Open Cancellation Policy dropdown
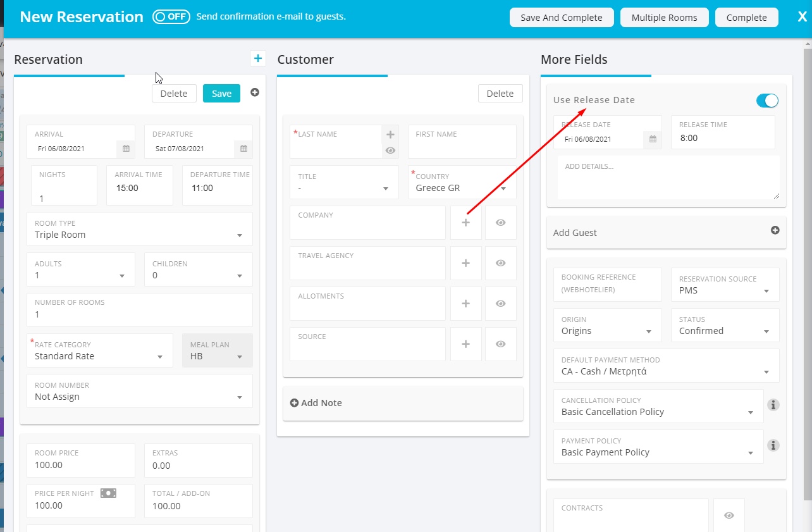This screenshot has height=532, width=812. (658, 406)
